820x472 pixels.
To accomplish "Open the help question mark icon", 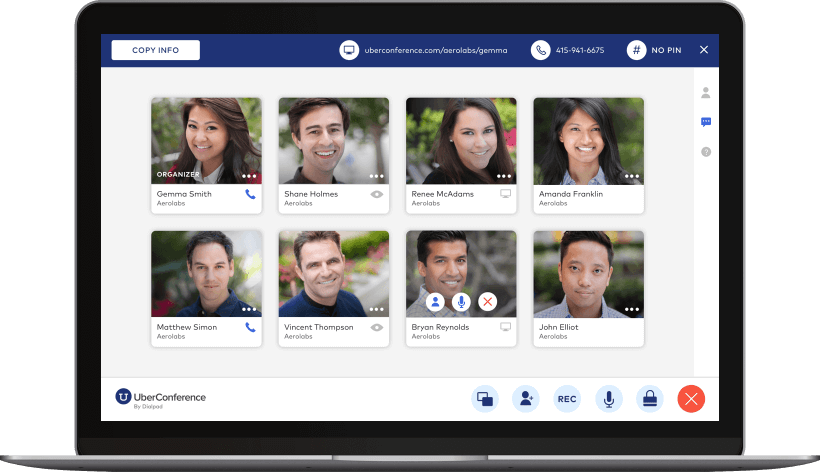I will click(x=705, y=152).
